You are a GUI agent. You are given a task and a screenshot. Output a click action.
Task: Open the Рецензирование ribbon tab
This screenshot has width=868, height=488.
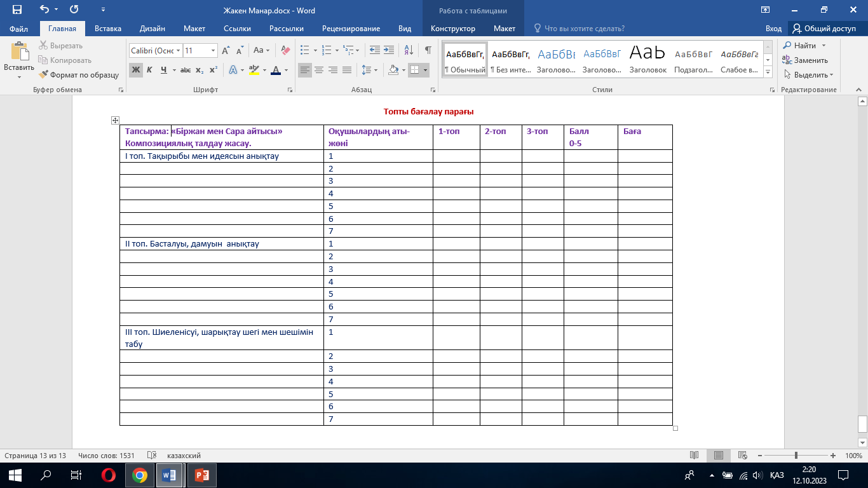[351, 29]
